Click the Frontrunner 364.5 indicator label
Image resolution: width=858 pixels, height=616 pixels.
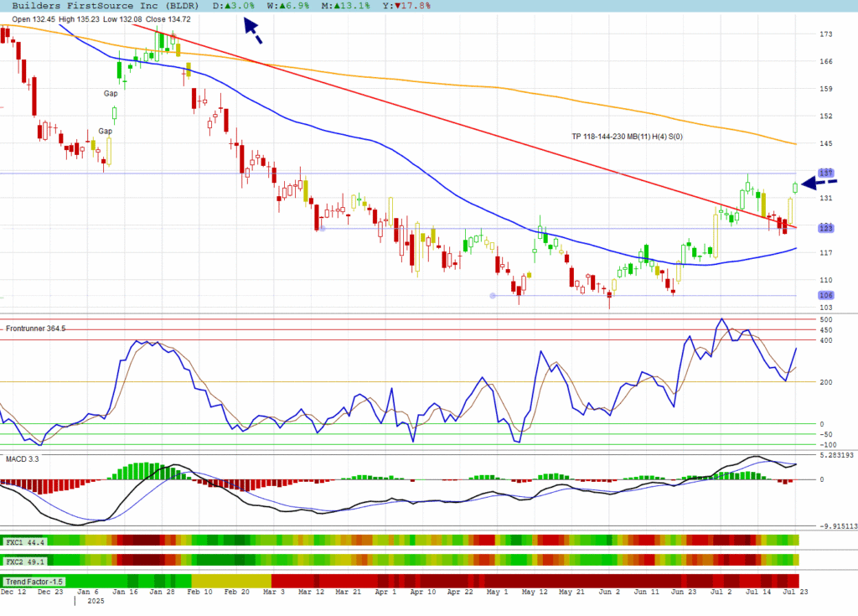tap(35, 329)
